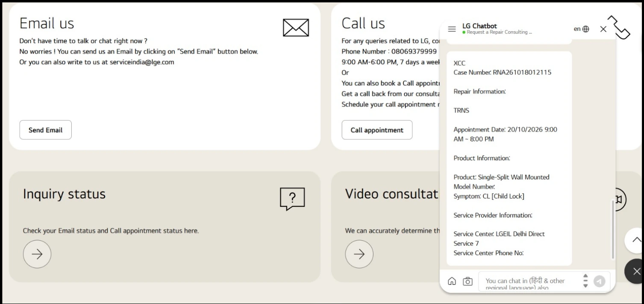Open Inquiry status via arrow button

click(37, 254)
